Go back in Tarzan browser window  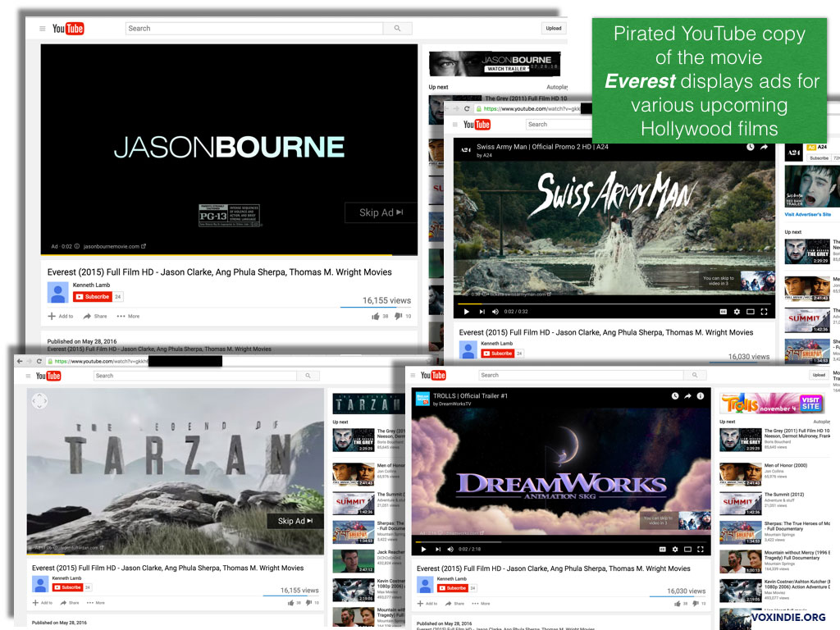[x=20, y=362]
